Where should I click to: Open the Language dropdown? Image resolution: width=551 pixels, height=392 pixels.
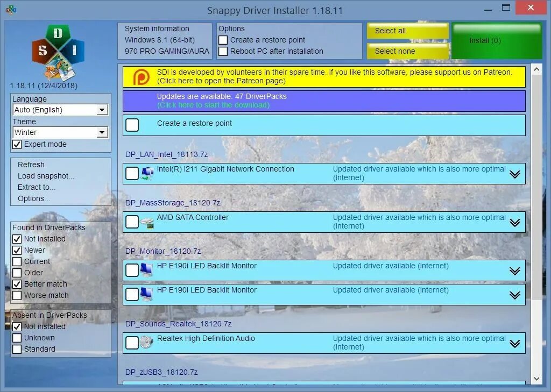[60, 110]
